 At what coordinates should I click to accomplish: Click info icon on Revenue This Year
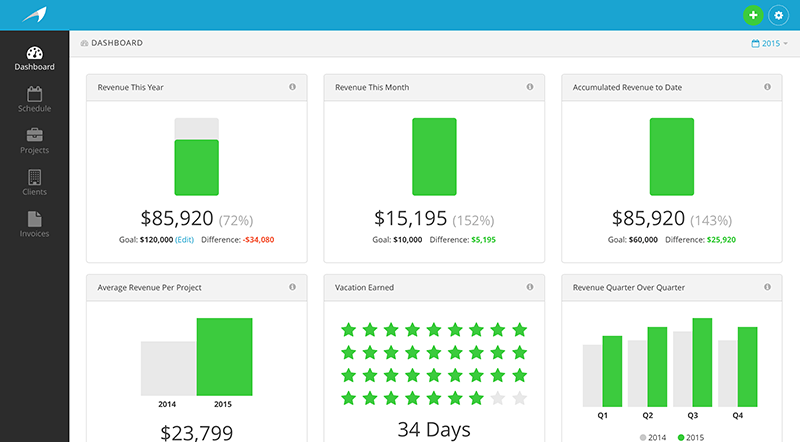[292, 87]
